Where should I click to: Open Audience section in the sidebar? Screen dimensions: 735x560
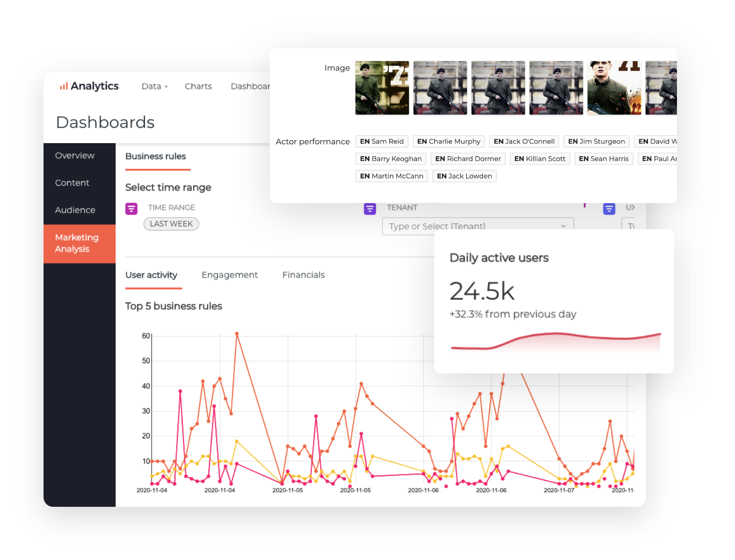tap(75, 210)
